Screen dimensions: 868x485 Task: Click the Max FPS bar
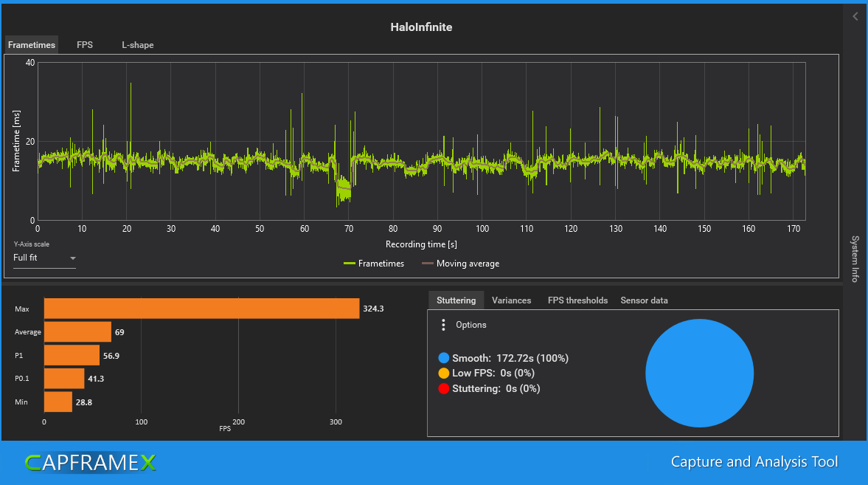click(x=201, y=309)
